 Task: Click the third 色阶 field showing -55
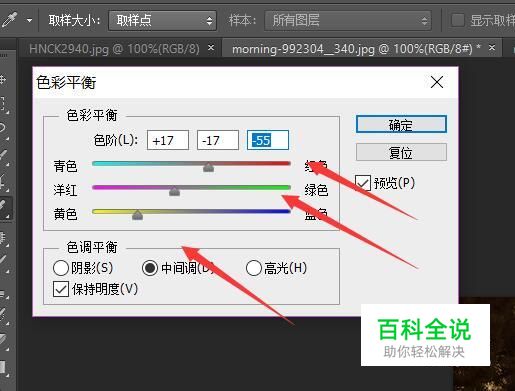[x=268, y=140]
